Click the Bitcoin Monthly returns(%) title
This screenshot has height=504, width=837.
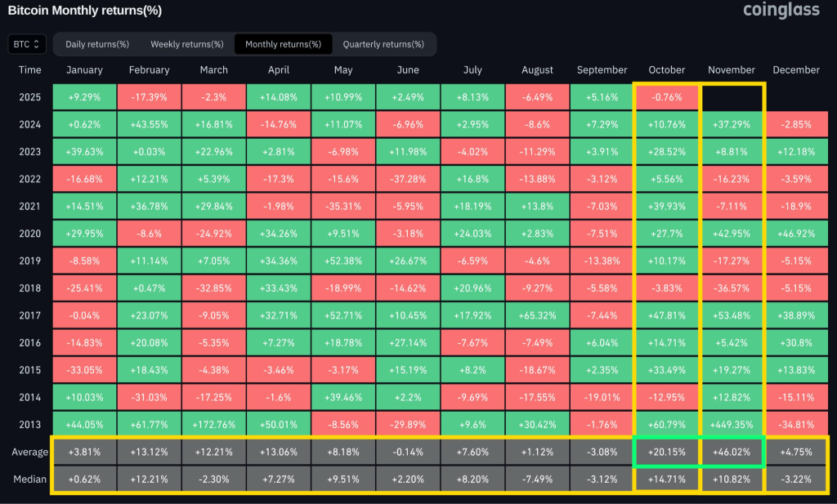[85, 11]
